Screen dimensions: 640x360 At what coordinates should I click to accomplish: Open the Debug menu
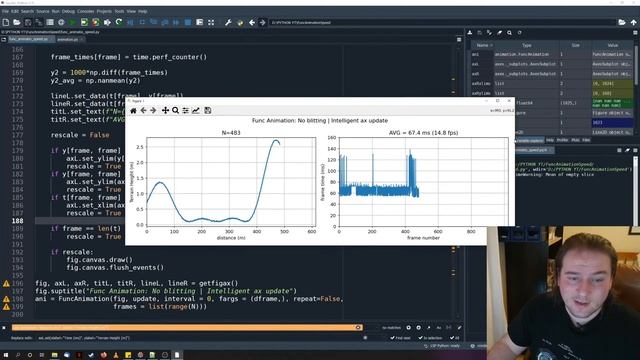pyautogui.click(x=68, y=11)
